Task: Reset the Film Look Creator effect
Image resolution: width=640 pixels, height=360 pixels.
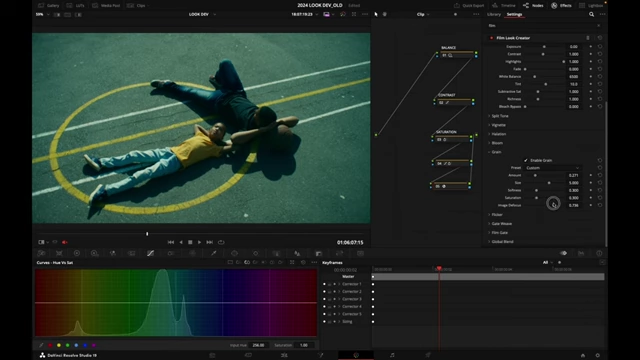Action: 600,38
